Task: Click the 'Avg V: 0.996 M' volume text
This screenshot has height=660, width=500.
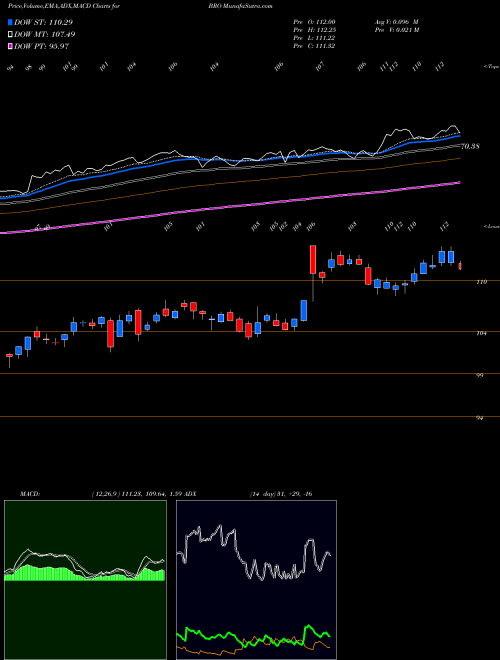Action: tap(398, 22)
